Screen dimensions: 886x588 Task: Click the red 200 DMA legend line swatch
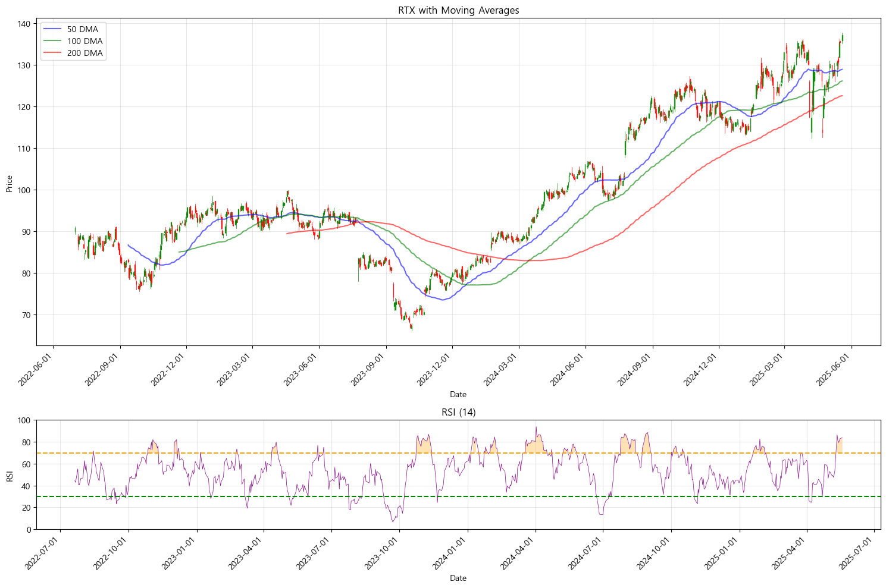pos(52,53)
